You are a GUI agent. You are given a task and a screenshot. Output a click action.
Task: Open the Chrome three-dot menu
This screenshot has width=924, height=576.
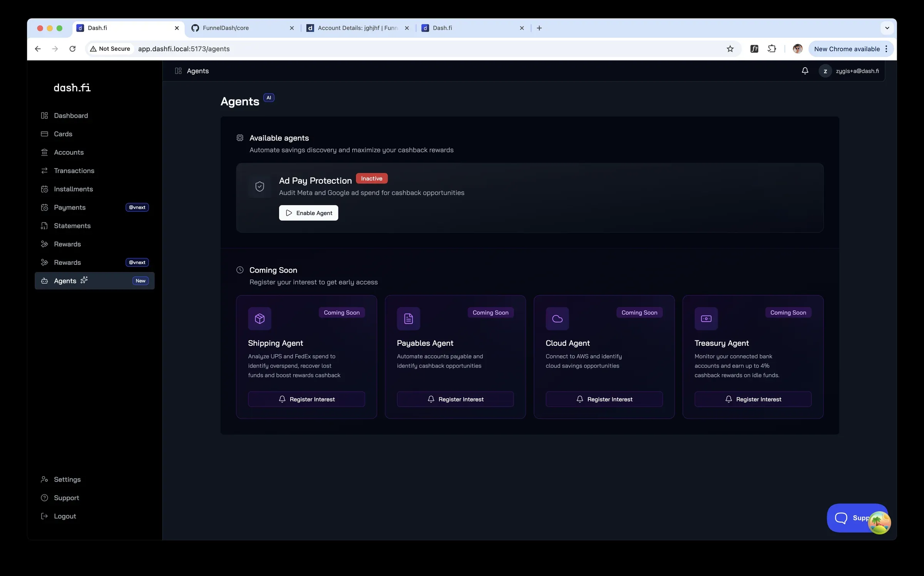coord(886,49)
